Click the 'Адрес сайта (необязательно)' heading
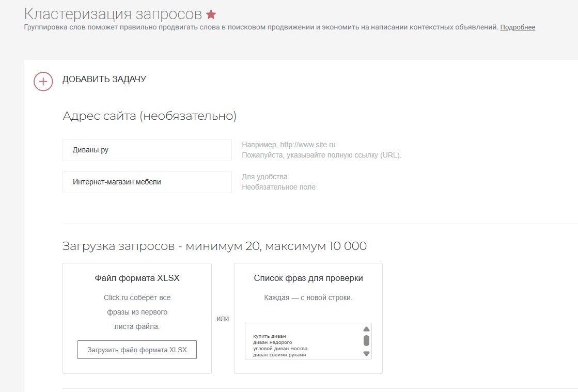The width and height of the screenshot is (578, 392). pyautogui.click(x=150, y=116)
